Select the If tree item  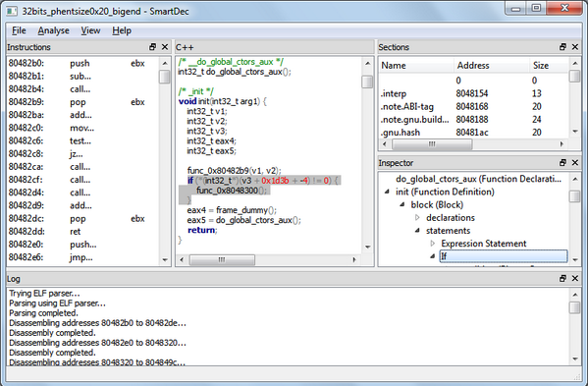tap(504, 256)
